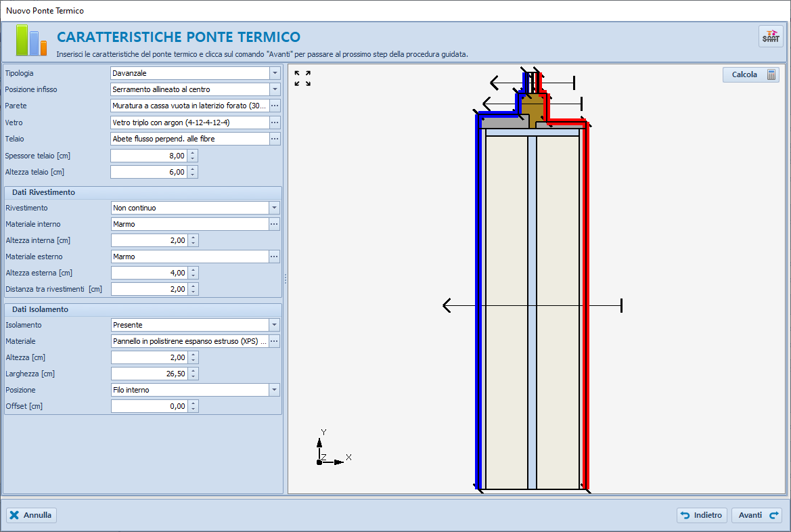Click the panel splitter handle

(x=285, y=279)
